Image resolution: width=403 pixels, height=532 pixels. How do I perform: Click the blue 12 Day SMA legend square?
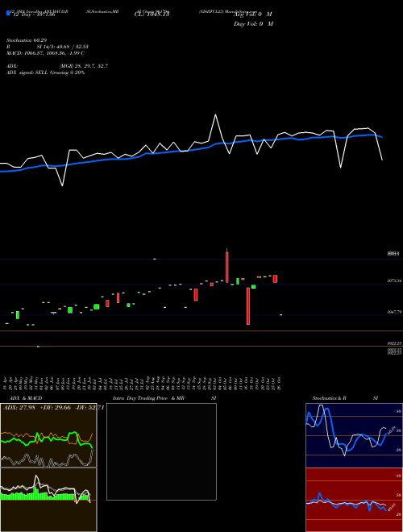click(x=8, y=14)
